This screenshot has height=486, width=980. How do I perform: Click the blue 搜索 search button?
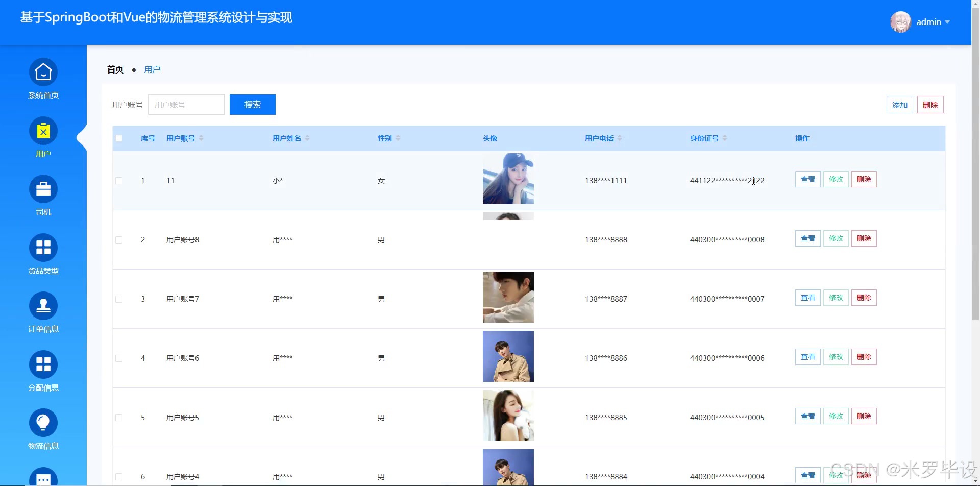click(253, 105)
